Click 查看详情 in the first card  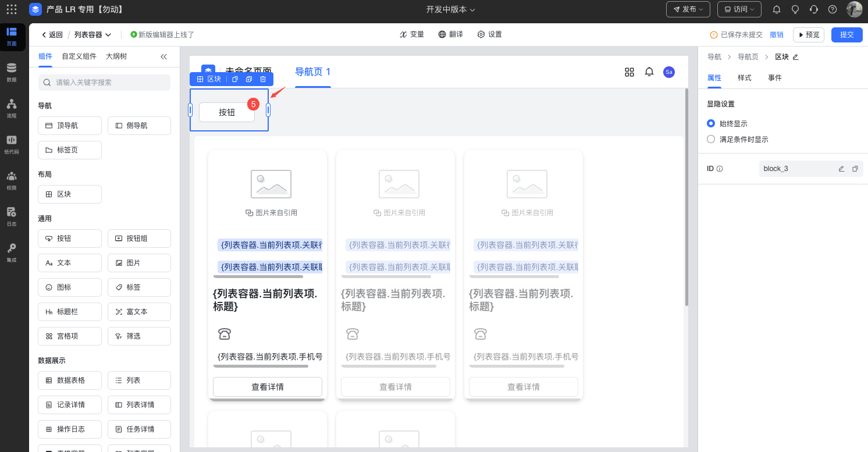268,387
